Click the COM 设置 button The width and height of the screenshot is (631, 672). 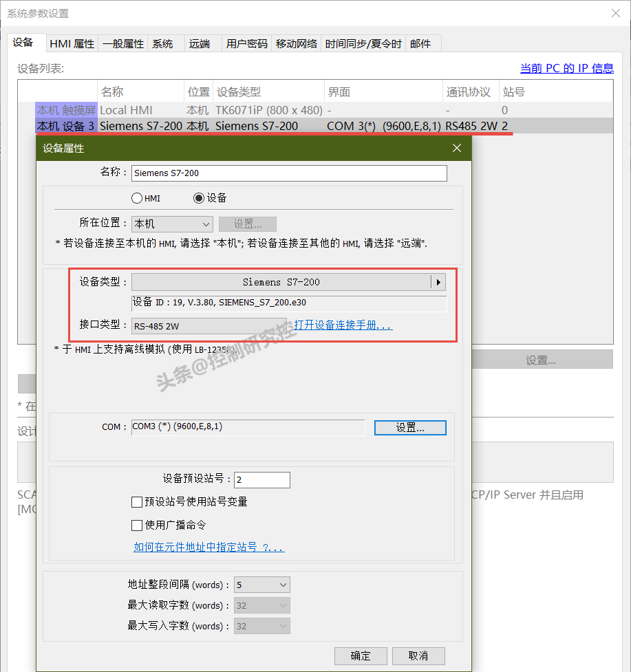click(x=410, y=428)
